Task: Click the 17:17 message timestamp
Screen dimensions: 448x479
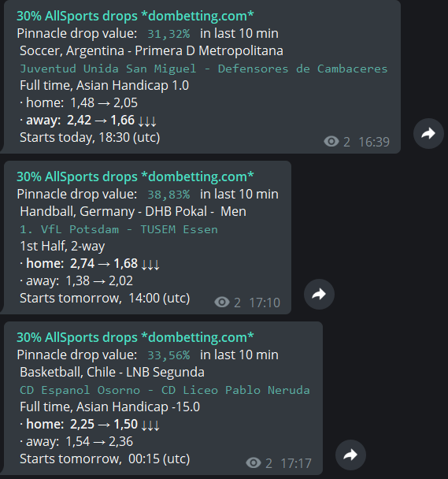Action: pos(296,463)
